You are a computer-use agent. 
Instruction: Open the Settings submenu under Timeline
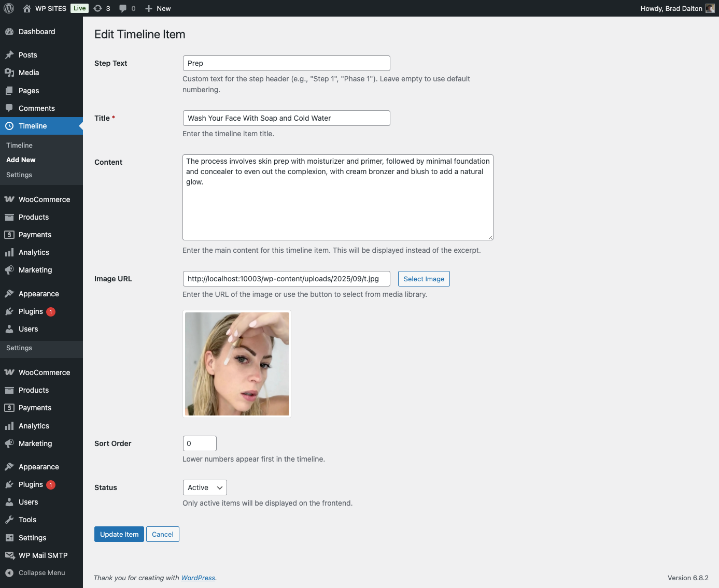(x=19, y=175)
